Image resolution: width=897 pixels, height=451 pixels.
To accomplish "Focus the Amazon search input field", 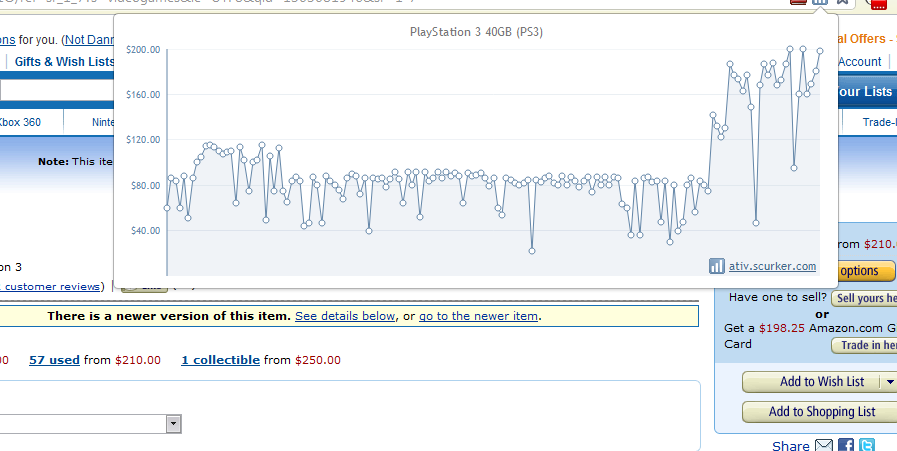I will tap(57, 90).
